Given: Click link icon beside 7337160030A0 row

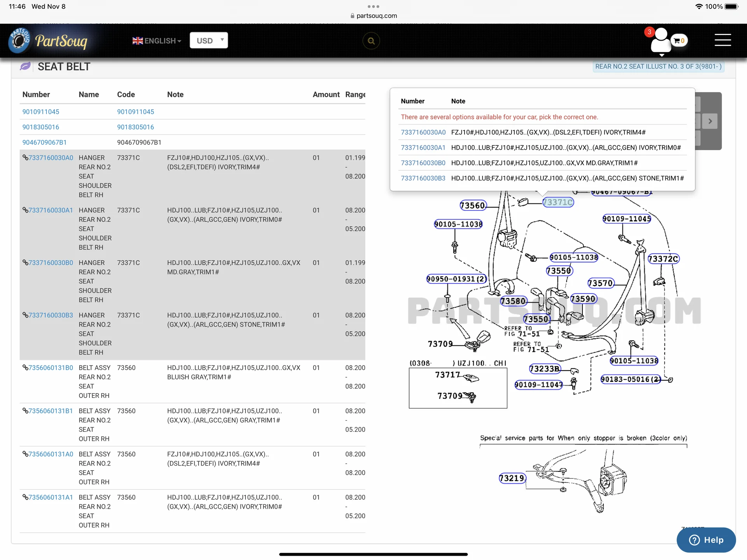Looking at the screenshot, I should click(25, 157).
